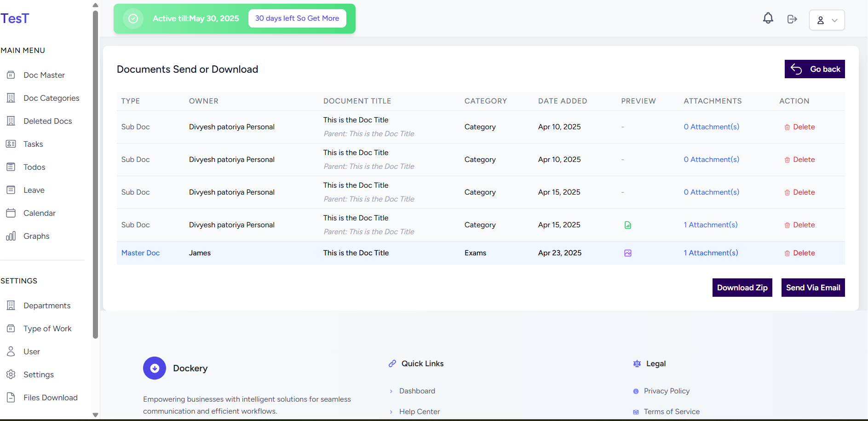Open green document preview icon, Apr 15 row
Screen dimensions: 868x421
coord(628,225)
